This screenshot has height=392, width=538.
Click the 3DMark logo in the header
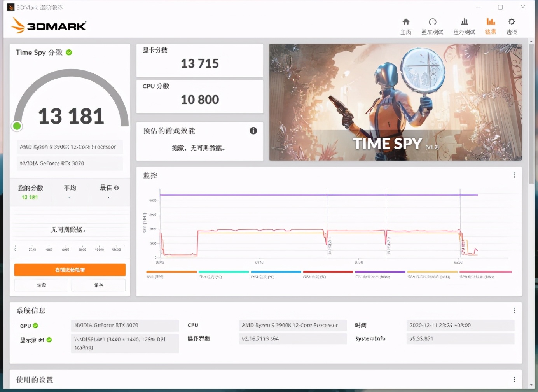coord(49,26)
